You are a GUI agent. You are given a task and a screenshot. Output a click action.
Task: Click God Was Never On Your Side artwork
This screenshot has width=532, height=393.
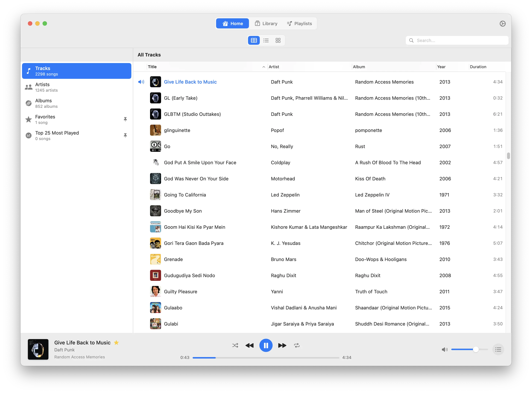155,179
